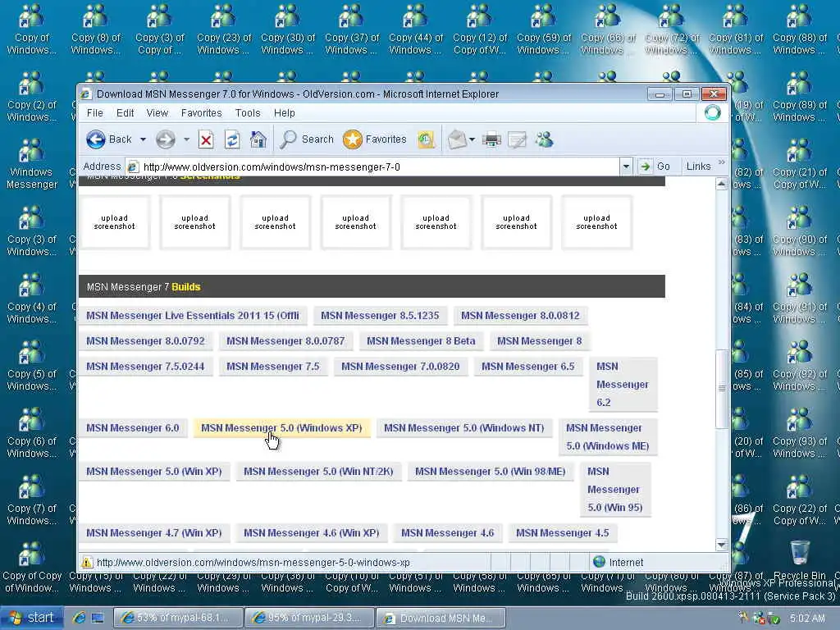Open the Search toolbar button

(x=307, y=139)
